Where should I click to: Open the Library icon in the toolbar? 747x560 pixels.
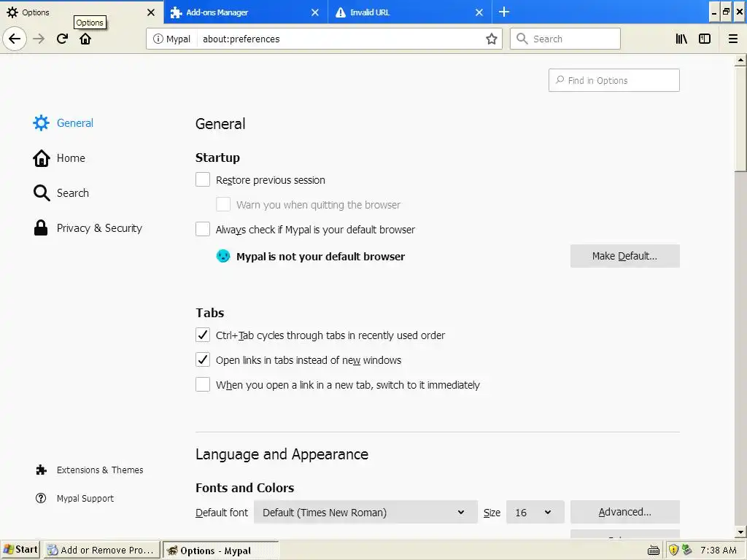click(681, 39)
